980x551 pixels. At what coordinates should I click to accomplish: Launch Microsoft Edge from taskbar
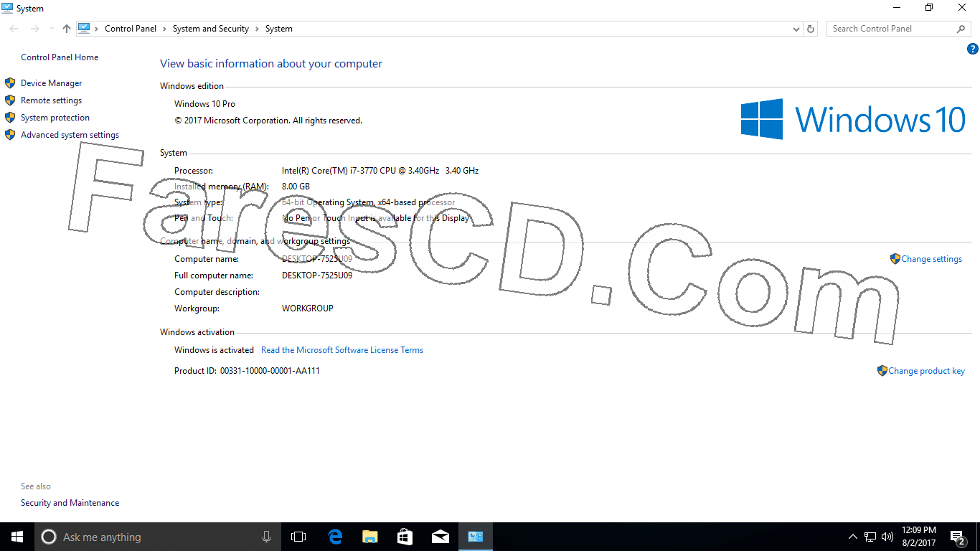334,537
